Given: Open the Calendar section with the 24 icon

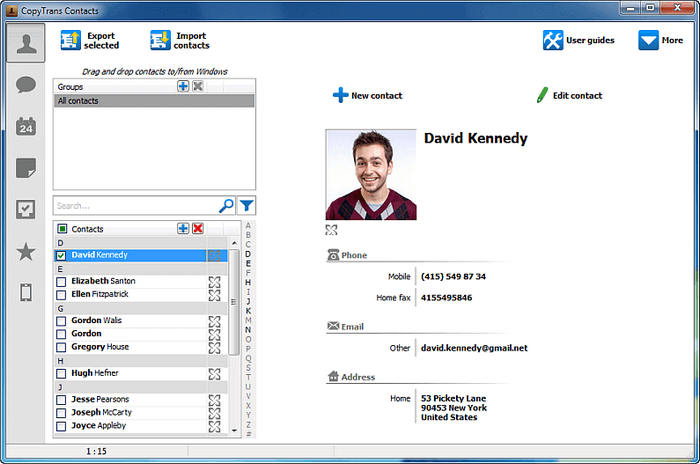Looking at the screenshot, I should tap(26, 126).
